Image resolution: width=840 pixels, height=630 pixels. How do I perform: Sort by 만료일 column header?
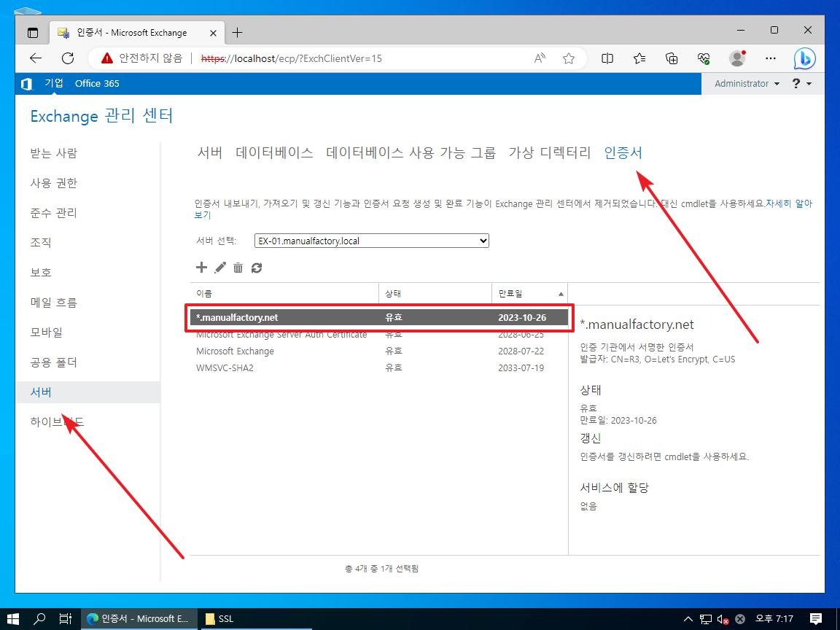(x=529, y=294)
